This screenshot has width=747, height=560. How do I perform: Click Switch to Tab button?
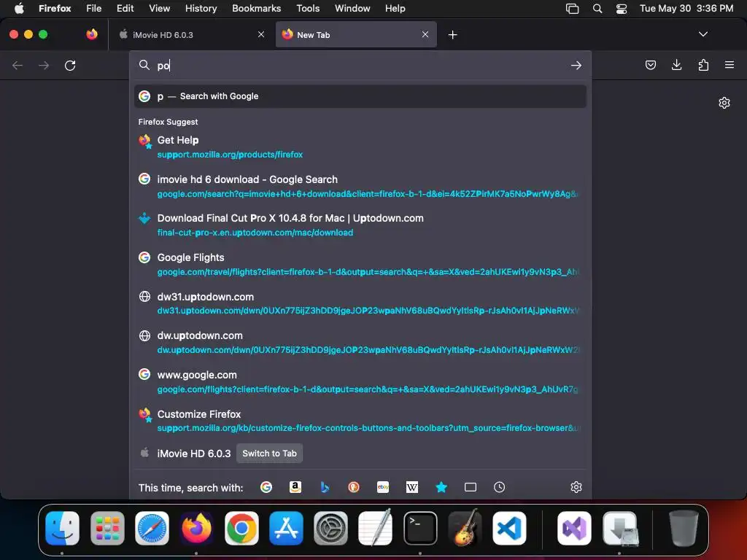[270, 454]
